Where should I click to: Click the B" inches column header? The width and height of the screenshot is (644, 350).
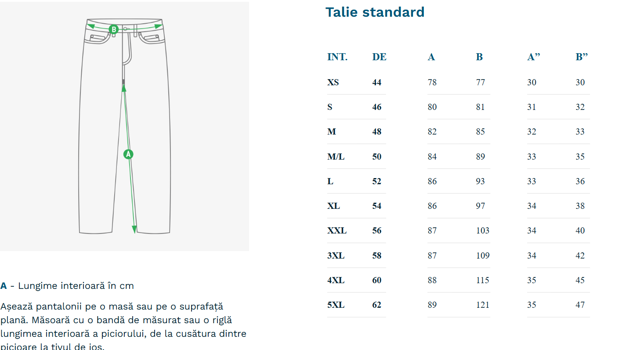tap(582, 57)
